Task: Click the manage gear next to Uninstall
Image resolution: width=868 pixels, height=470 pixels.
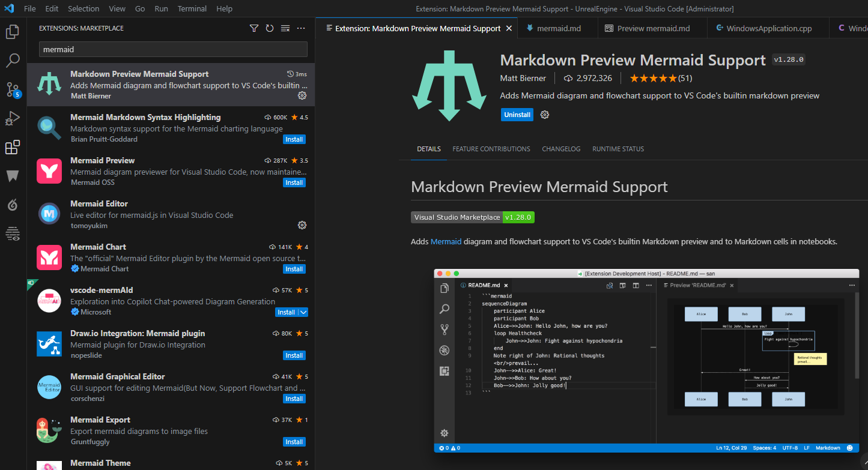Action: (545, 115)
